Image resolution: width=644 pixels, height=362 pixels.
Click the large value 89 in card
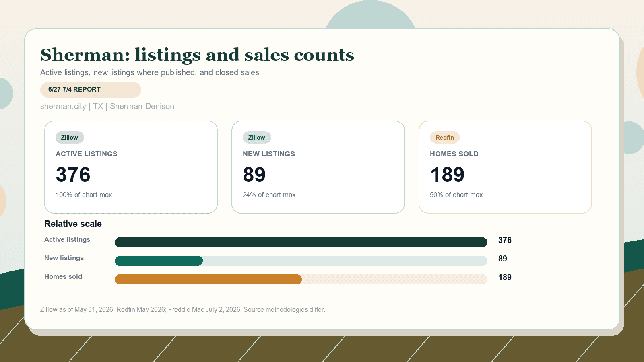[254, 175]
